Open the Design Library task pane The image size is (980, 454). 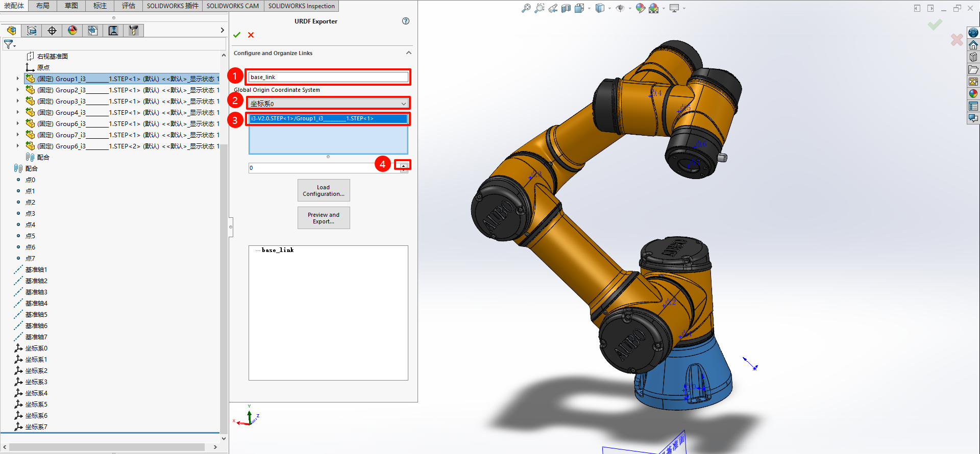[x=973, y=57]
